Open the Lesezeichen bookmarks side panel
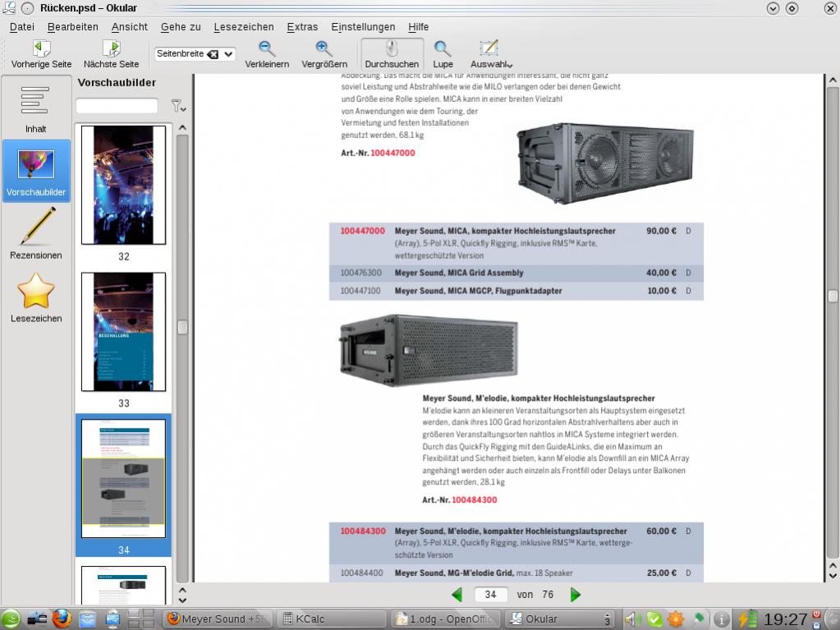This screenshot has height=630, width=840. point(36,298)
